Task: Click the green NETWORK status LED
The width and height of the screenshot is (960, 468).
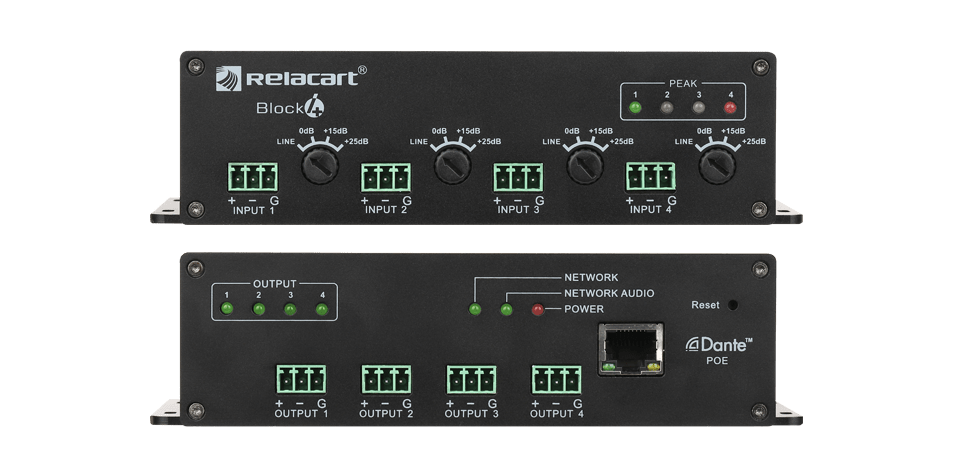Action: [x=474, y=309]
